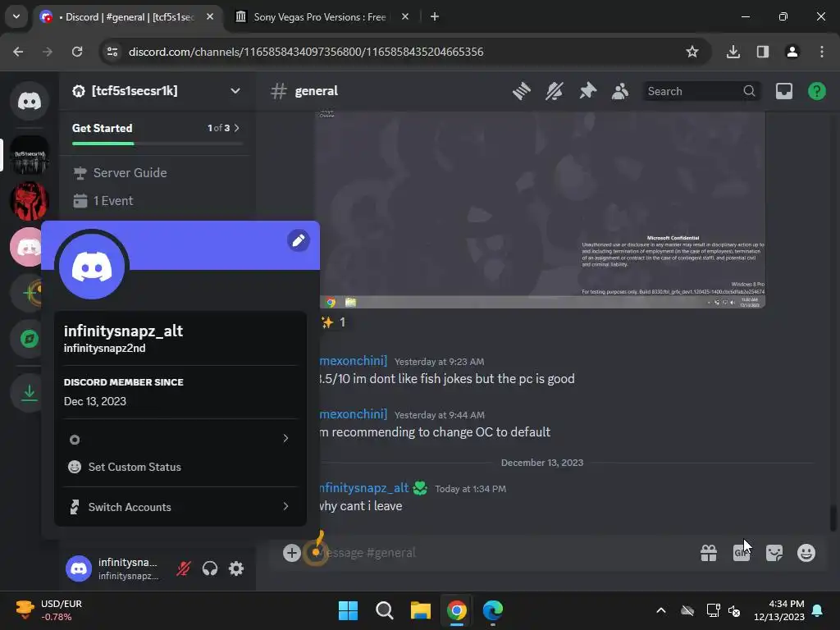Toggle Chrome side panel icon
This screenshot has height=630, width=840.
[763, 52]
